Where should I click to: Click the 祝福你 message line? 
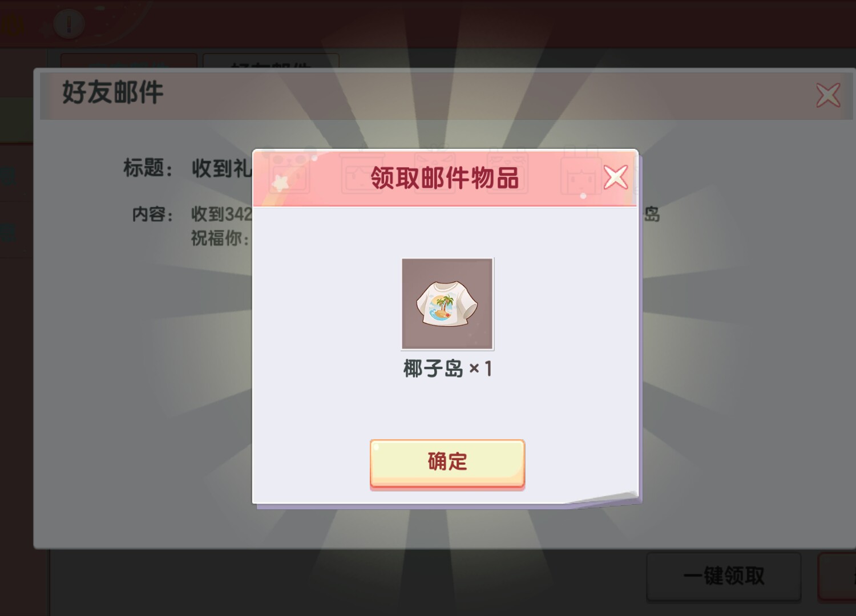tap(220, 238)
